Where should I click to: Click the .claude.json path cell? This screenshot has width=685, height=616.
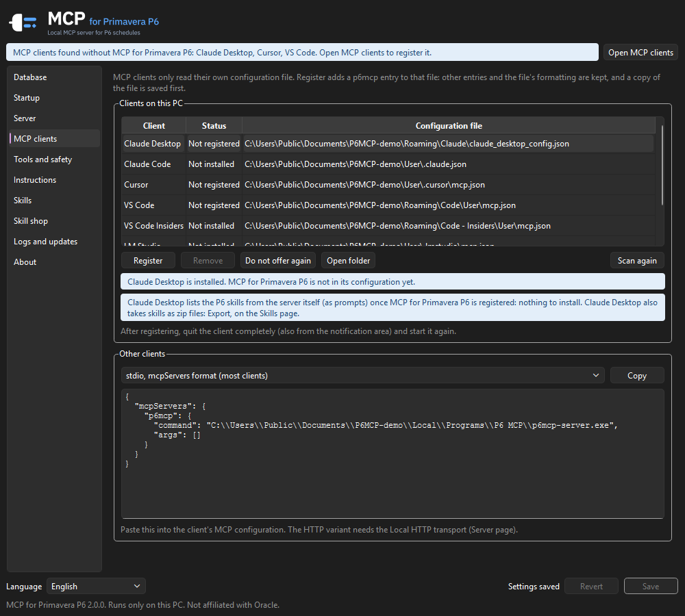pyautogui.click(x=448, y=164)
